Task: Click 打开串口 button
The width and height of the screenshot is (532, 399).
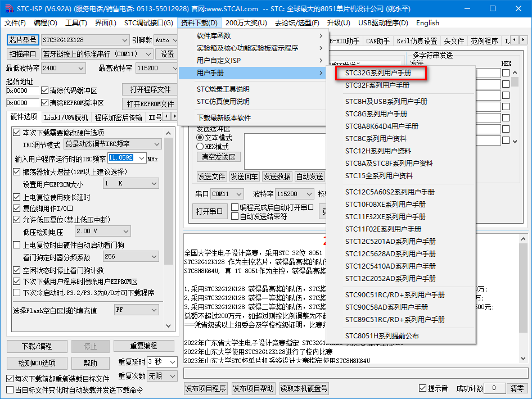Action: (x=209, y=211)
